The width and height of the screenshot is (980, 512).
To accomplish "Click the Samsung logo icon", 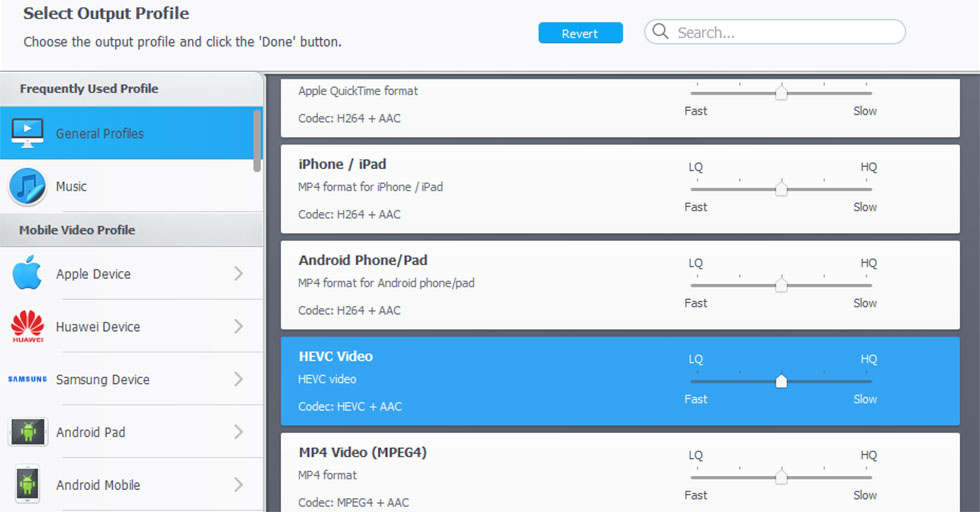I will [27, 379].
